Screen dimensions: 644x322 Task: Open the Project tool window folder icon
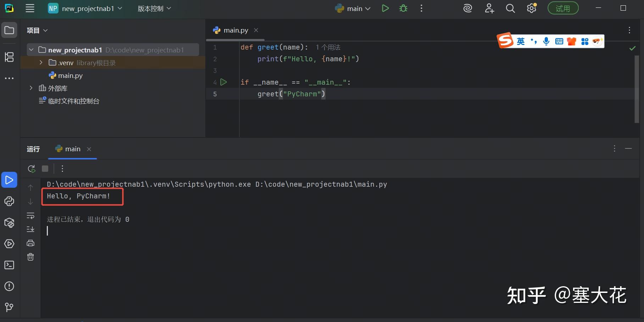pyautogui.click(x=9, y=30)
